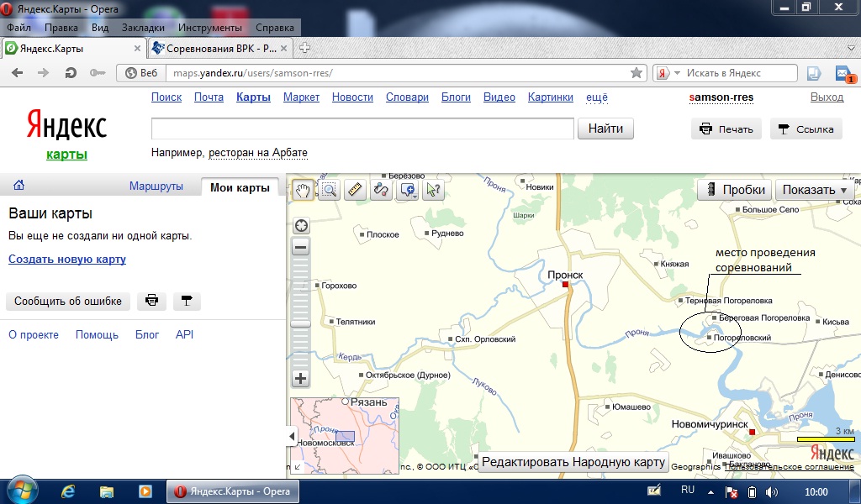The width and height of the screenshot is (861, 504).
Task: Expand the ещё services menu
Action: click(x=597, y=97)
